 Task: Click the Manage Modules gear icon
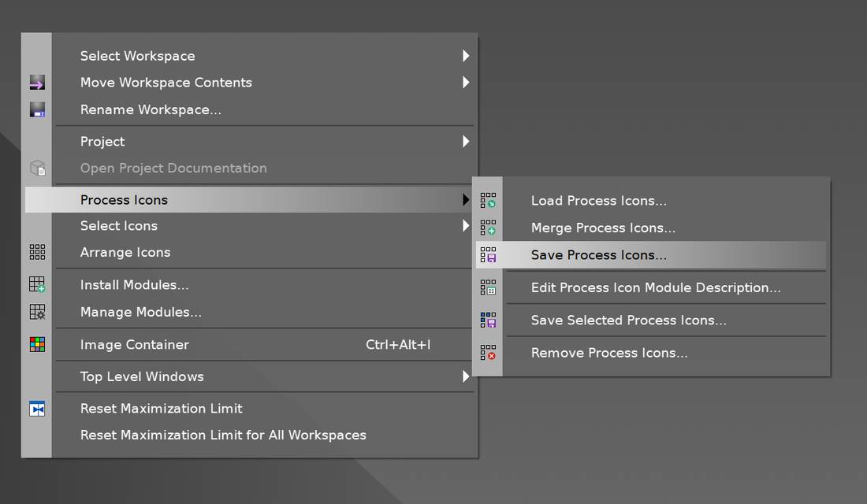click(x=37, y=312)
